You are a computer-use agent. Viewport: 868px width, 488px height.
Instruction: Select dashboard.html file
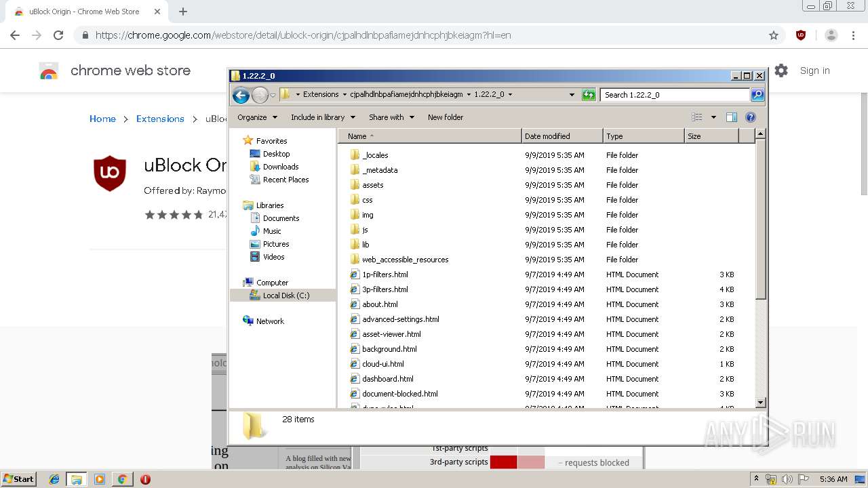click(x=387, y=379)
